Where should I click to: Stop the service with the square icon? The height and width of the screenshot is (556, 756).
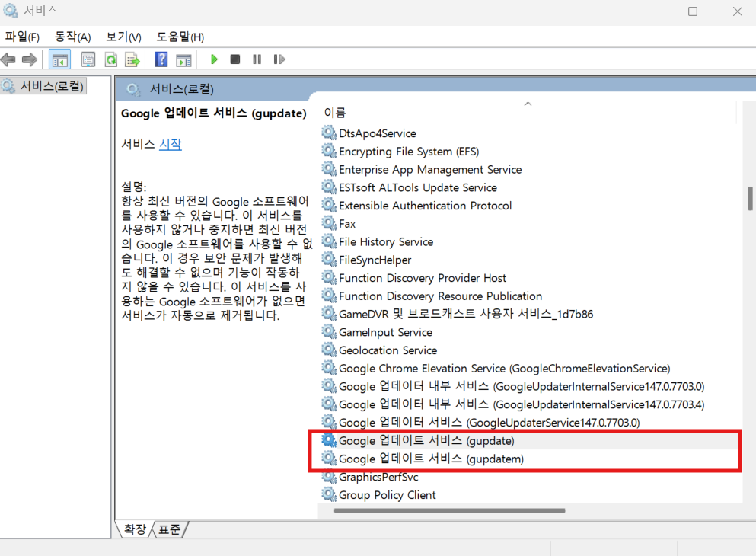pos(234,59)
